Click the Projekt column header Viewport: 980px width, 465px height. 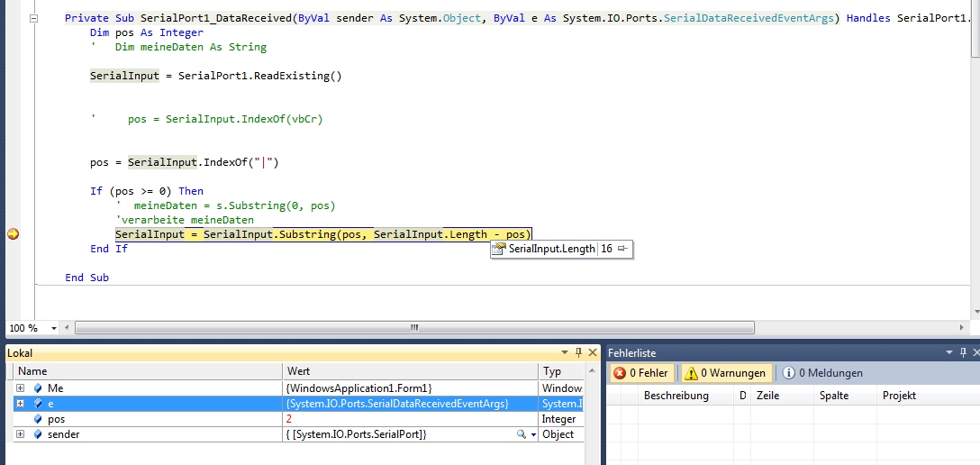coord(928,396)
